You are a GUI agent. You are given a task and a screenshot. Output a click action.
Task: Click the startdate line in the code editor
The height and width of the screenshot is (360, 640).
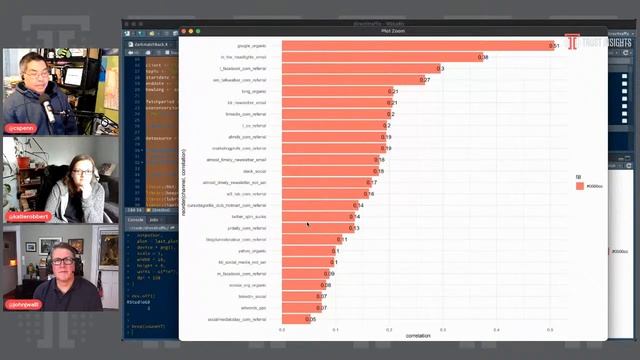click(x=160, y=77)
